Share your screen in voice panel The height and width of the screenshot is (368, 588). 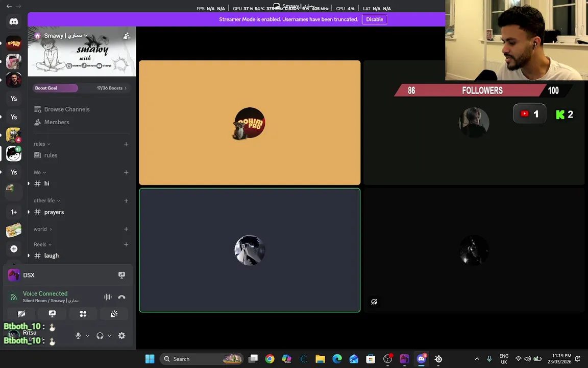(52, 313)
